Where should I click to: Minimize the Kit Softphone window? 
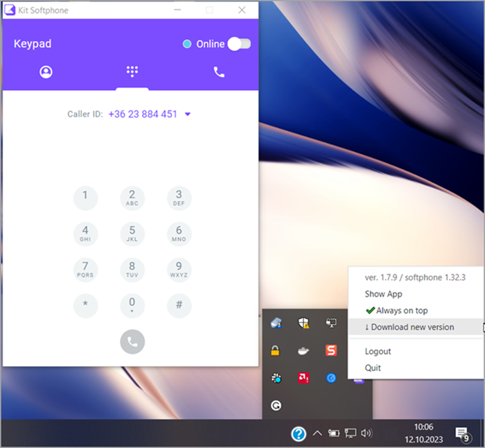tap(177, 10)
